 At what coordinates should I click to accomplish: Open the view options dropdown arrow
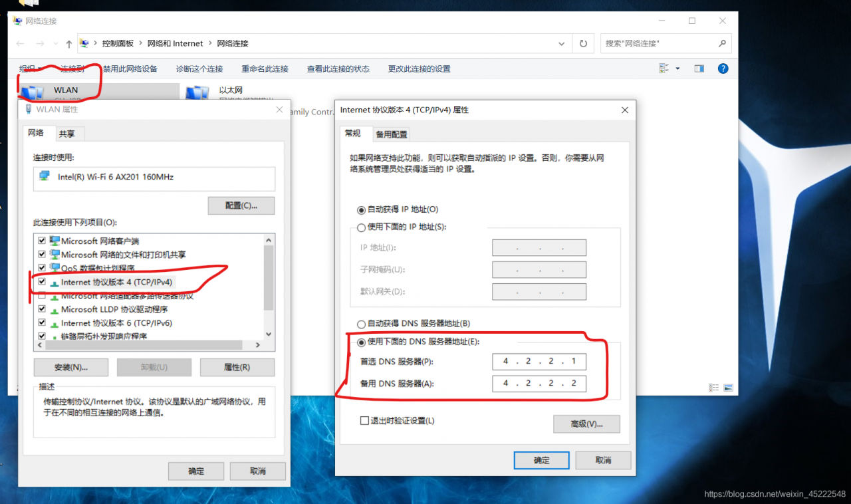coord(677,68)
